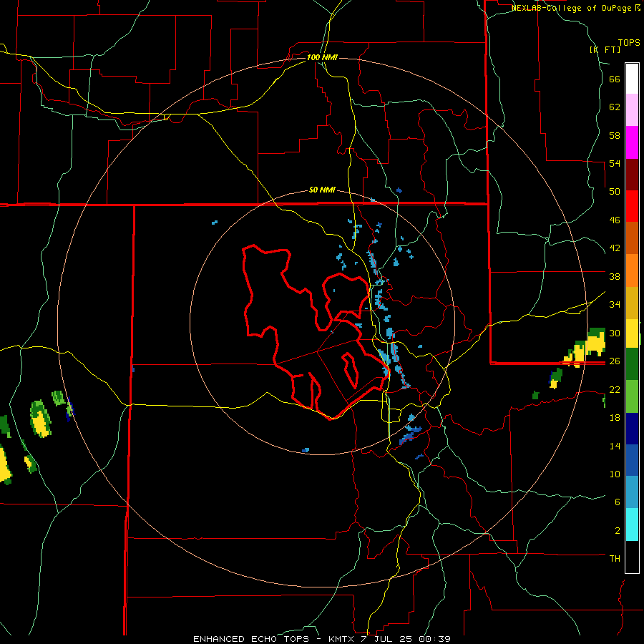The width and height of the screenshot is (644, 644).
Task: Click the light orange legend swatch
Action: click(632, 270)
